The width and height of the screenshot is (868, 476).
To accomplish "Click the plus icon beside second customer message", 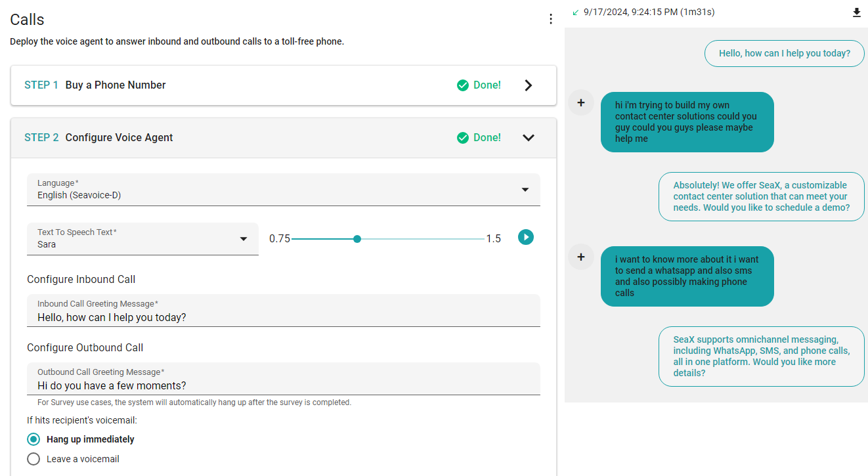I will point(581,257).
